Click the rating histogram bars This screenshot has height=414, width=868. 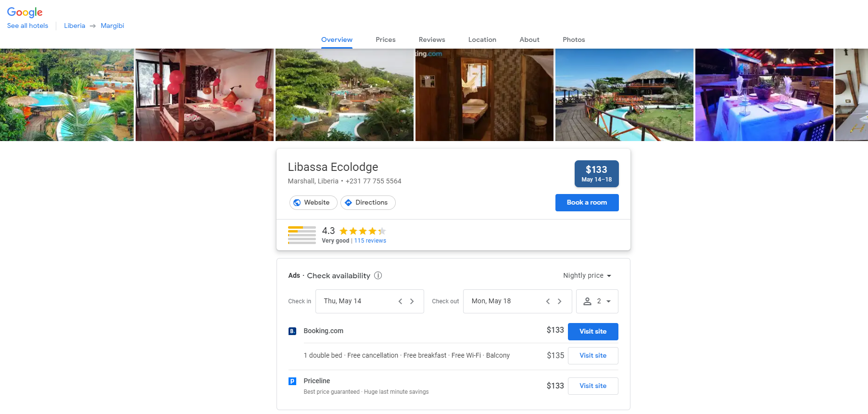point(302,235)
